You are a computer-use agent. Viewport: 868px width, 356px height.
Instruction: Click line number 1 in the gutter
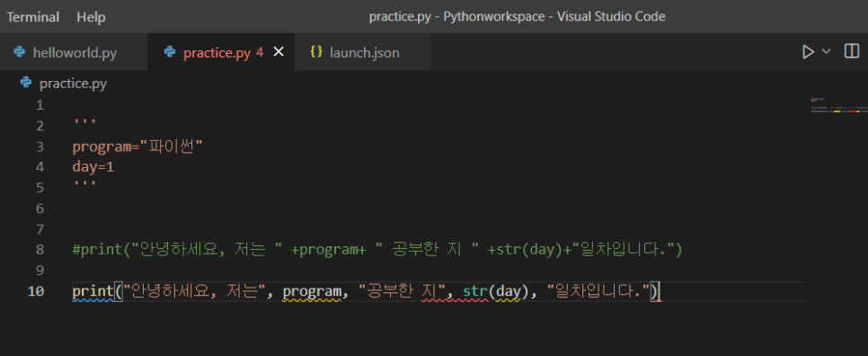click(x=40, y=105)
